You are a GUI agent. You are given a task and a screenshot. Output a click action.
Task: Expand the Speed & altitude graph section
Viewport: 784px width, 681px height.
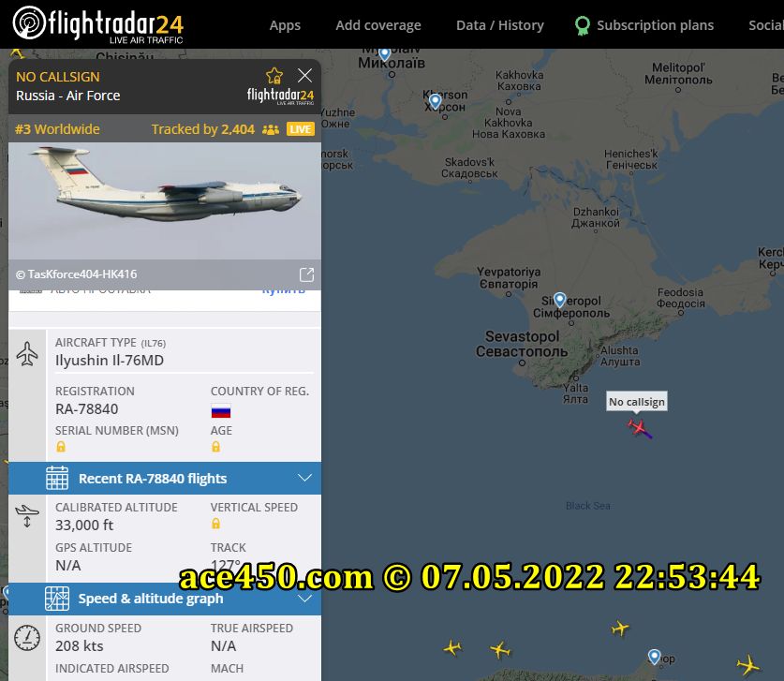coord(165,599)
